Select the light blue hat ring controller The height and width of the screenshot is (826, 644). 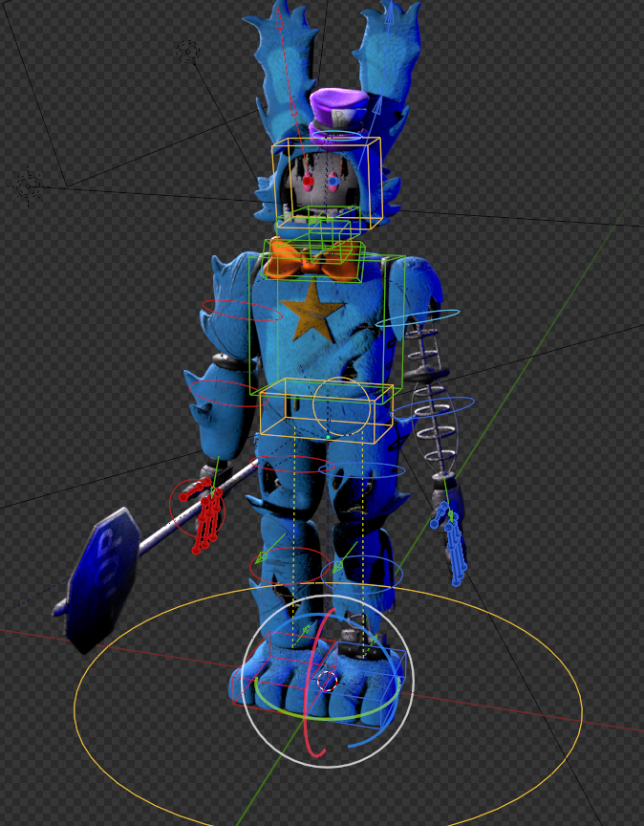pyautogui.click(x=337, y=136)
